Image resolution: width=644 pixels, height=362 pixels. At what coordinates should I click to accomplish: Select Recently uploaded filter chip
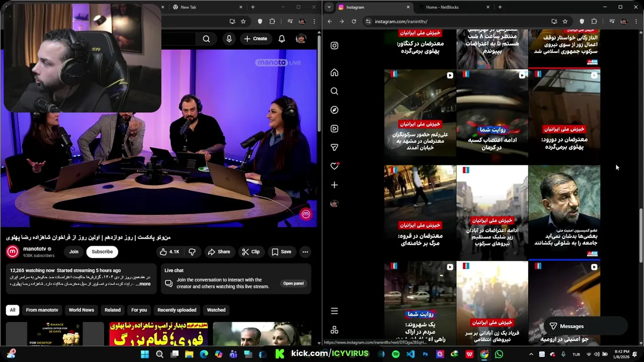coord(177,310)
